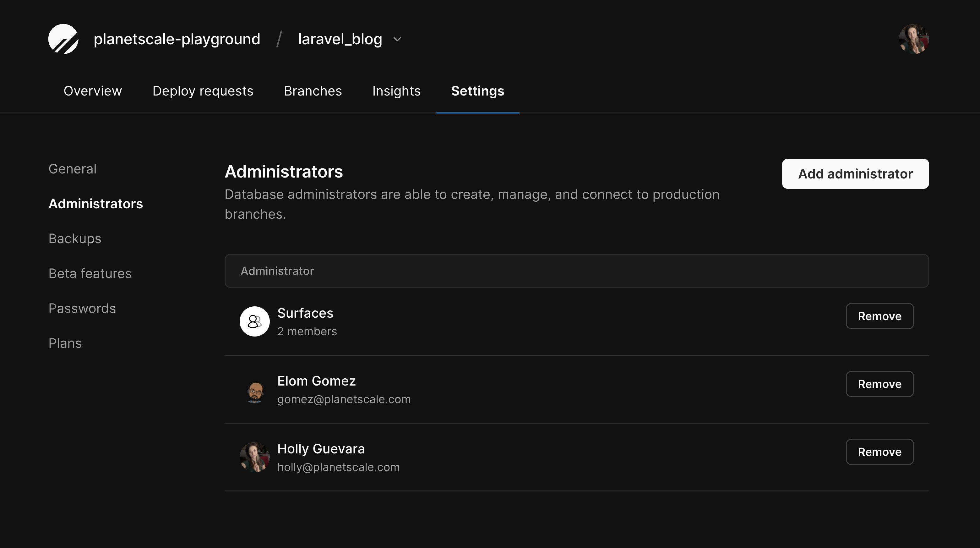Open the Beta features settings section
The width and height of the screenshot is (980, 548).
click(x=90, y=273)
